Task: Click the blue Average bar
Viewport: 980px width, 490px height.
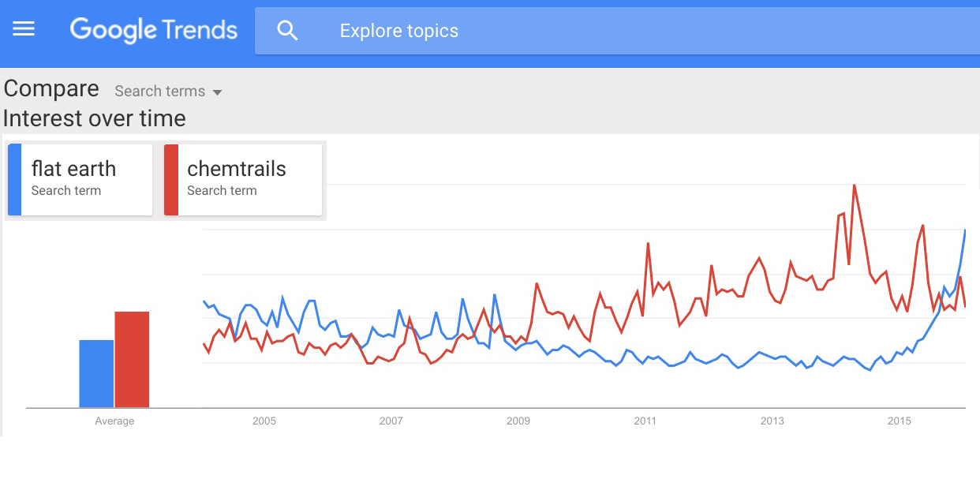Action: (96, 373)
